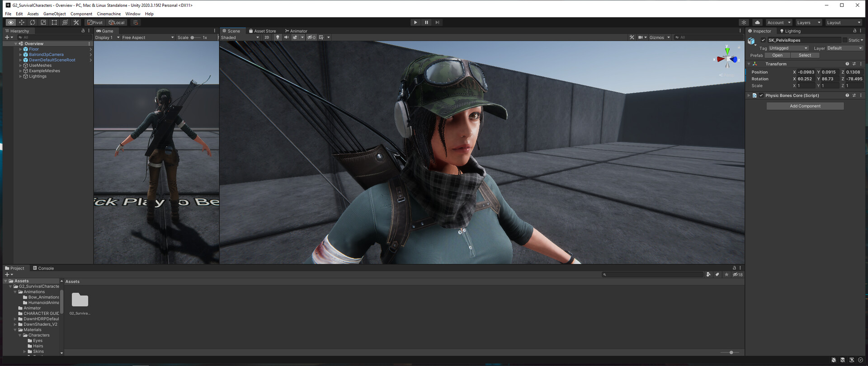This screenshot has width=868, height=366.
Task: Select the View (hand) tool
Action: pos(11,22)
